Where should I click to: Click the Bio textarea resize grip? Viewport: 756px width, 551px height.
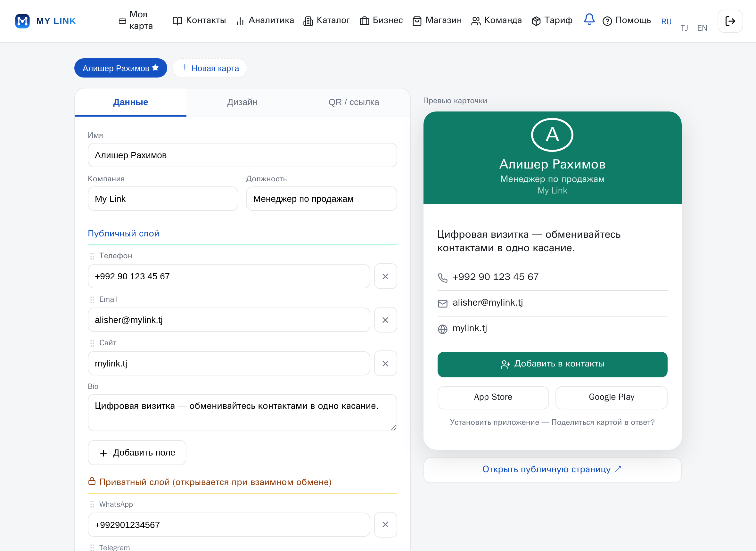point(393,428)
